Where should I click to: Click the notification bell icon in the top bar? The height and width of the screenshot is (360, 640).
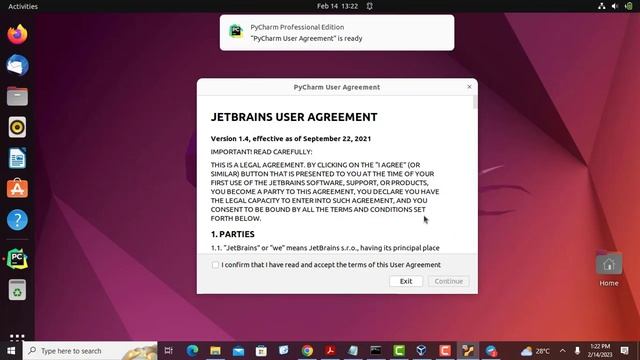point(369,6)
